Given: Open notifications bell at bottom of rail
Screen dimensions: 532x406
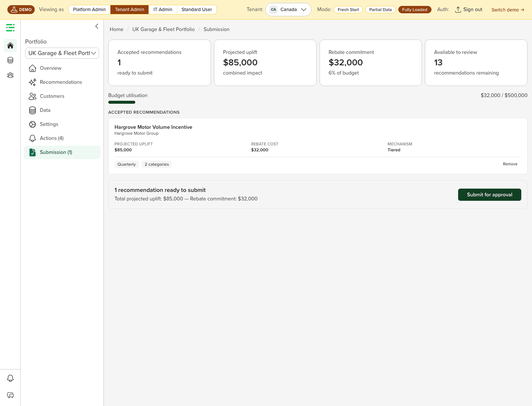Looking at the screenshot, I should coord(10,378).
